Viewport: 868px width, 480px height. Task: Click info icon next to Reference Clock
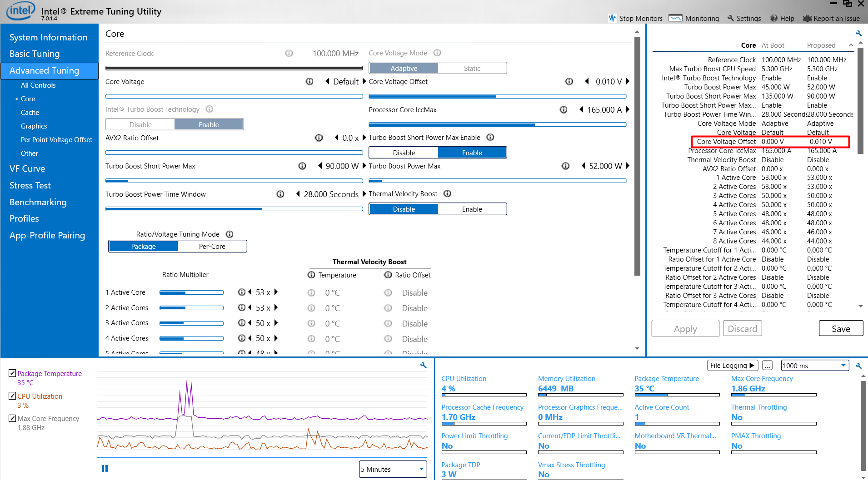click(289, 53)
